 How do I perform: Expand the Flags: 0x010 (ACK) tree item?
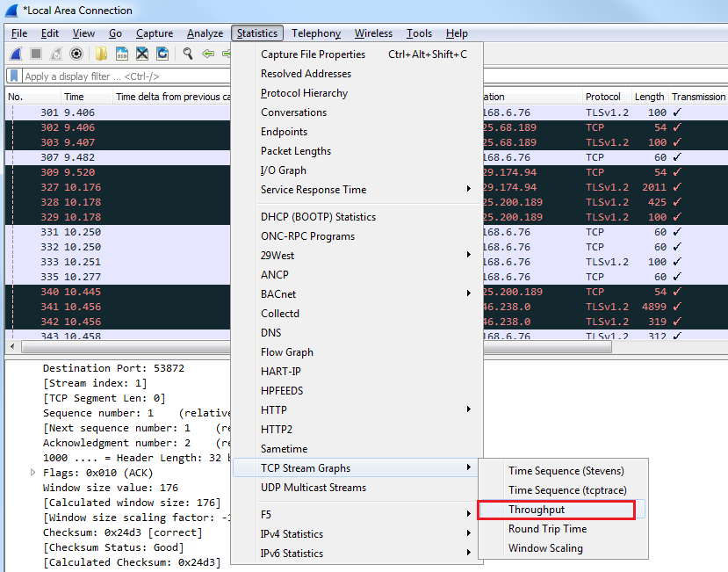coord(34,473)
